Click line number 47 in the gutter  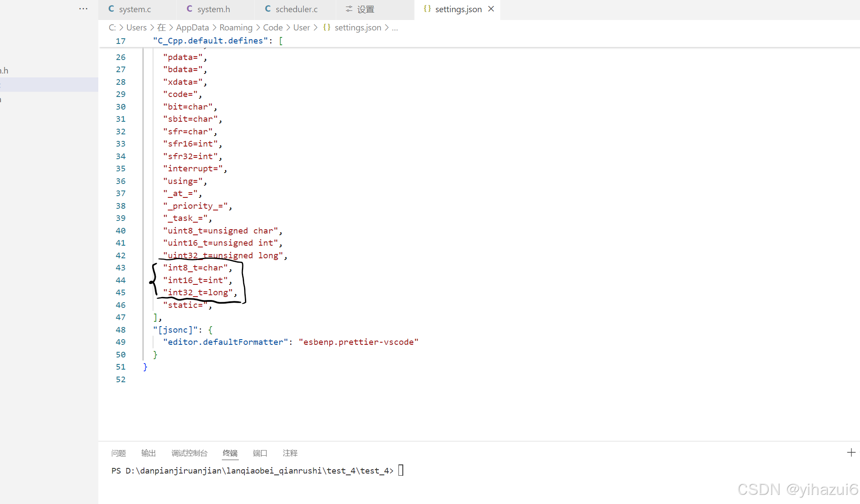120,317
